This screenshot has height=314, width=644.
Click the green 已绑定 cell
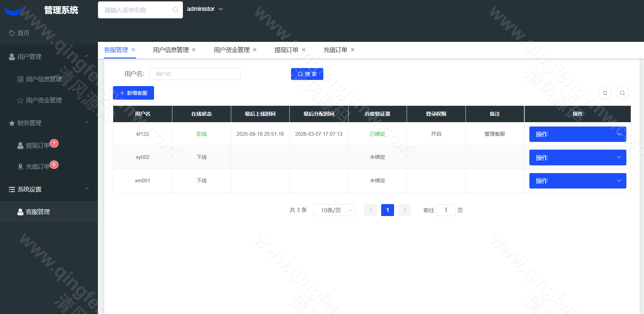click(x=377, y=134)
